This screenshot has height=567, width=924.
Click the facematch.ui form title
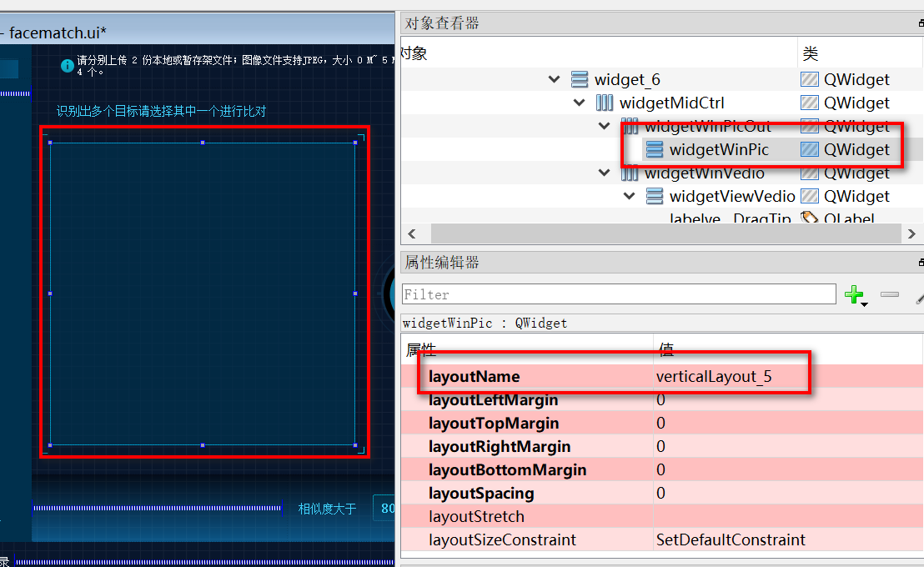click(x=58, y=33)
